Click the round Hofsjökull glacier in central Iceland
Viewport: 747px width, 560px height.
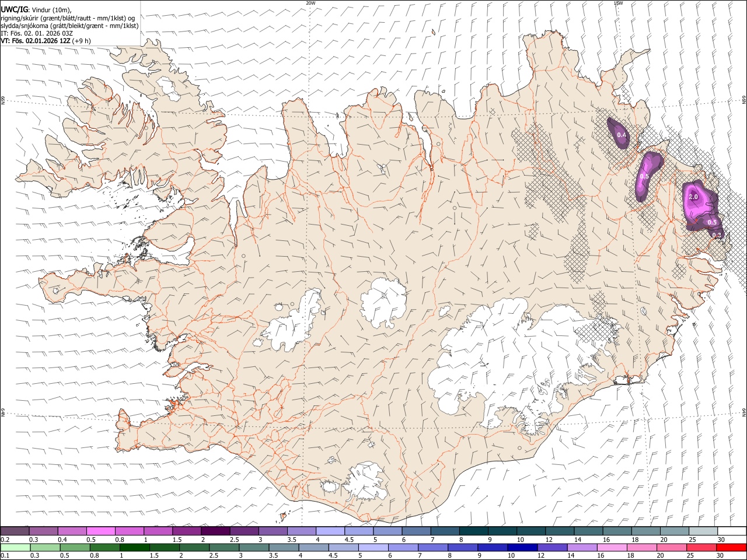(384, 302)
